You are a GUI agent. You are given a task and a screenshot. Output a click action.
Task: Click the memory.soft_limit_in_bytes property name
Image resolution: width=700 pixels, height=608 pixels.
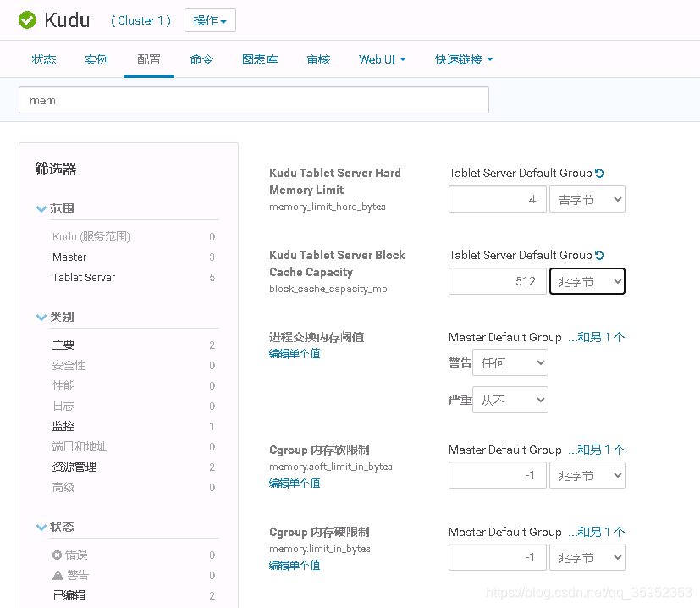click(331, 467)
